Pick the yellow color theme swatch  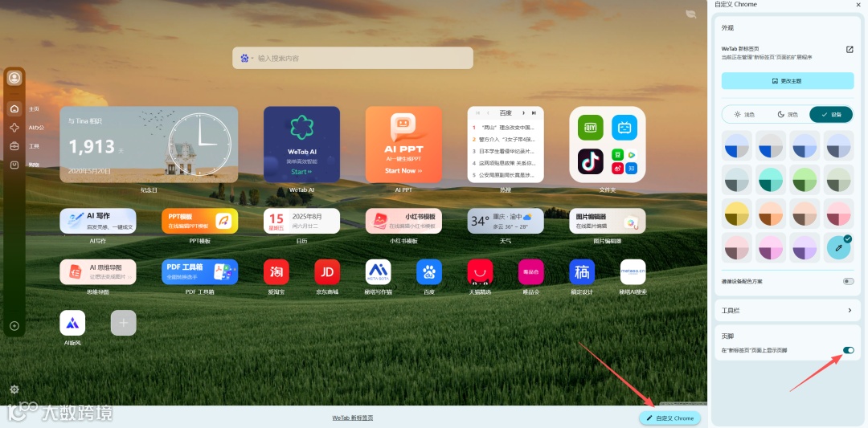point(737,214)
